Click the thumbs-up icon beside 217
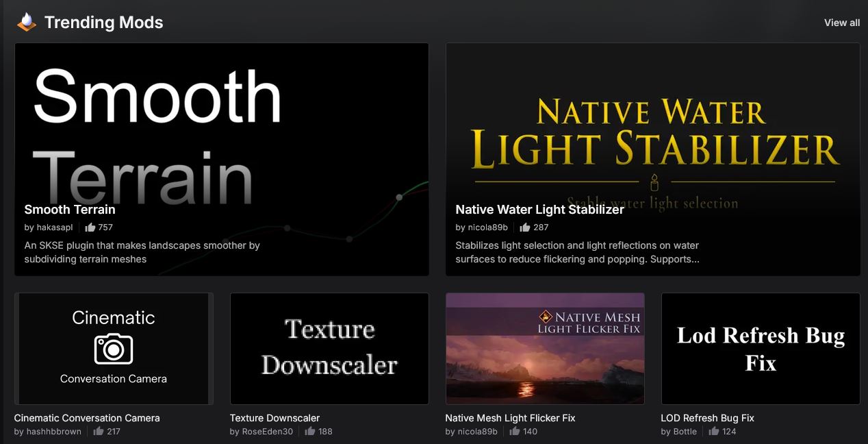The image size is (868, 444). click(x=99, y=432)
